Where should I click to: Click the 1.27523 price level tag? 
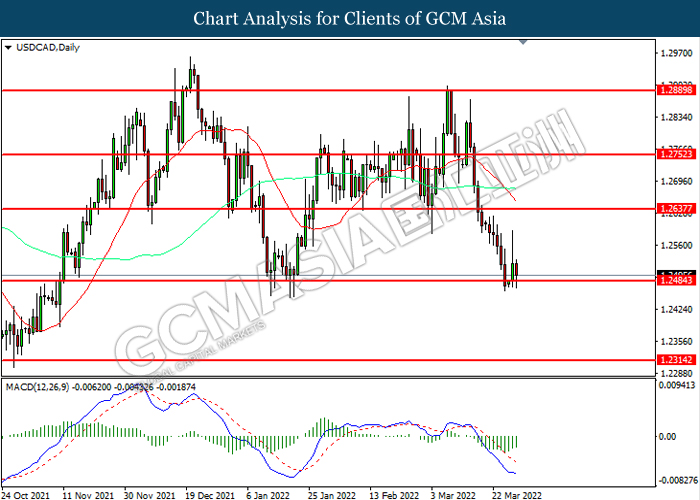pyautogui.click(x=676, y=154)
